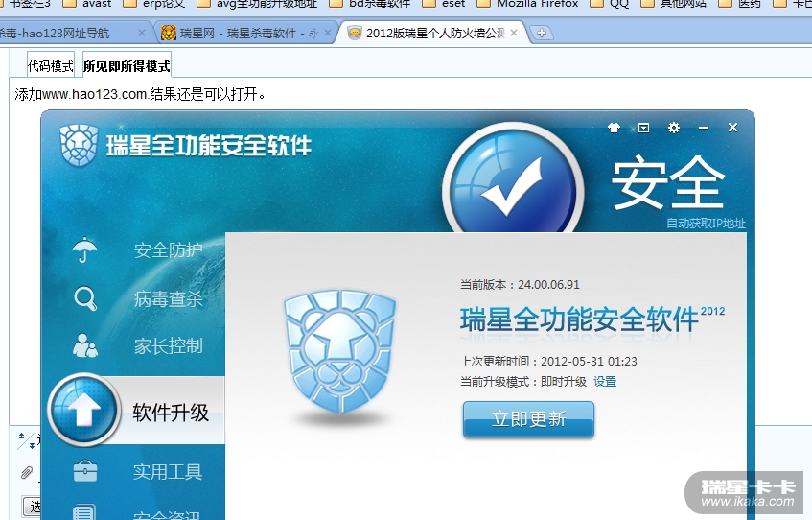
Task: Open 设置 link beside upgrade mode
Action: click(x=605, y=382)
